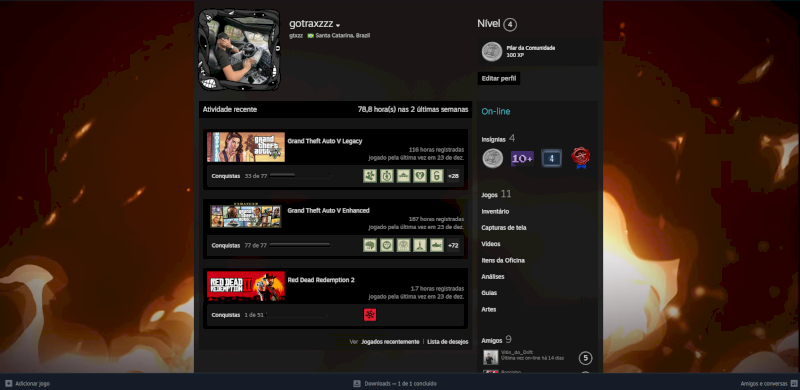
Task: Click the Insígnias heading link
Action: (493, 139)
